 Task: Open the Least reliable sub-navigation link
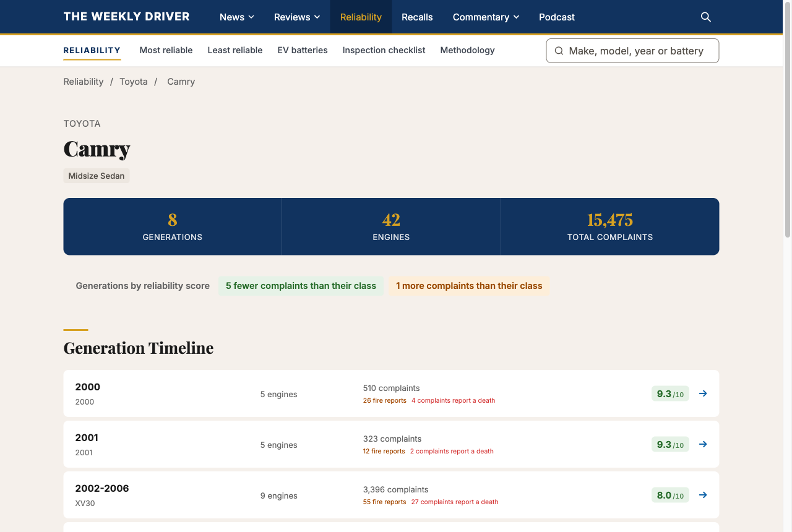pos(235,50)
